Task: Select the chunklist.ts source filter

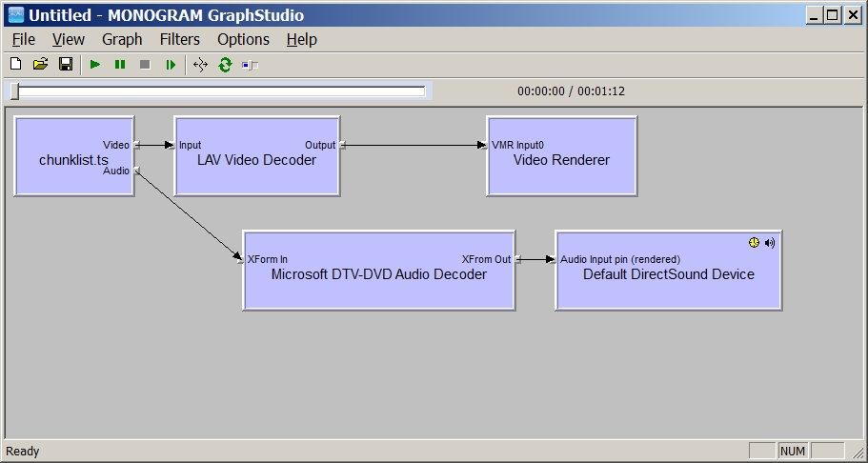Action: pos(73,156)
